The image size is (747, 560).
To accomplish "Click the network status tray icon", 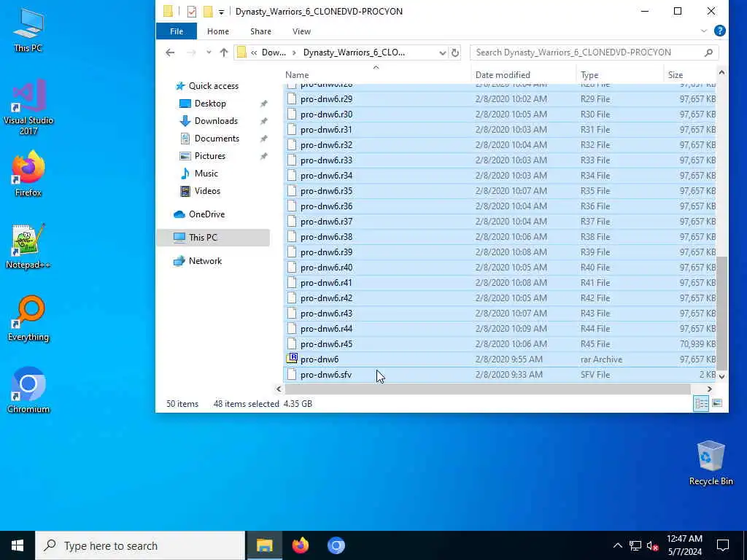I will [x=635, y=545].
